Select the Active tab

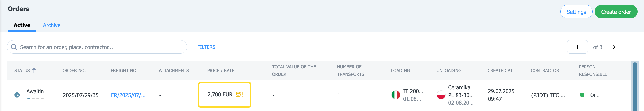[x=22, y=25]
